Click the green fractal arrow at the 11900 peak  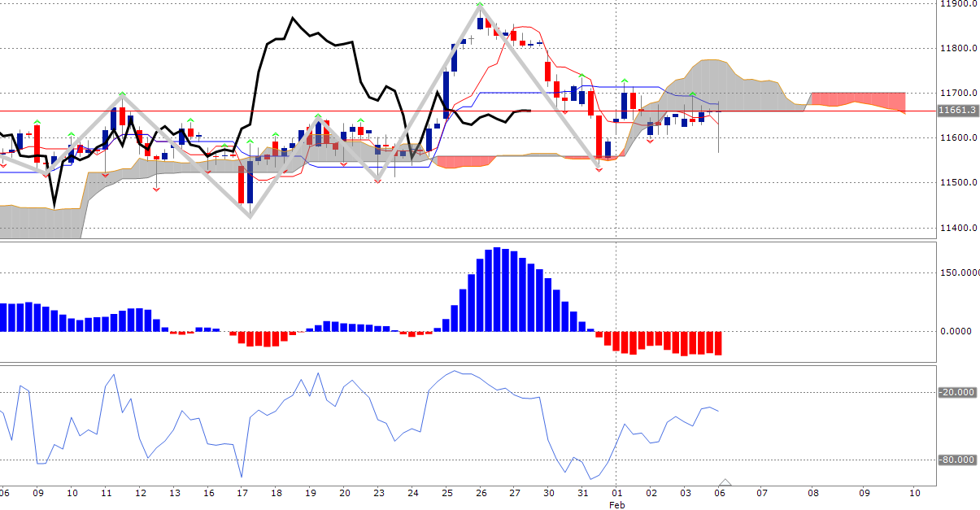click(x=481, y=5)
